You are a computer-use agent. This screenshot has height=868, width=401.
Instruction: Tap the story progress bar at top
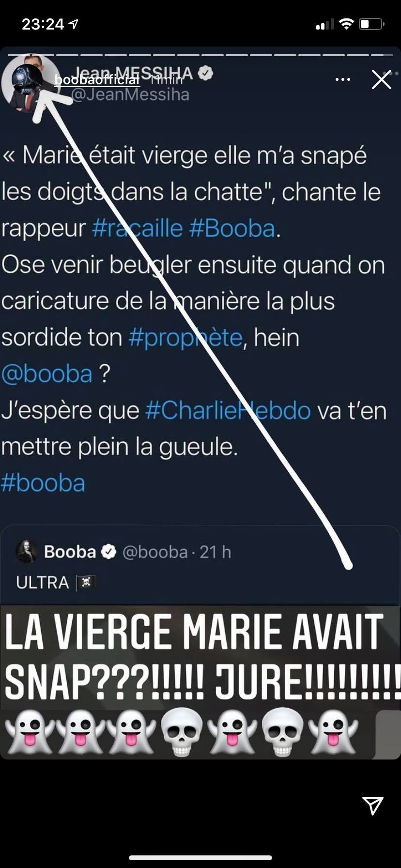(x=200, y=54)
